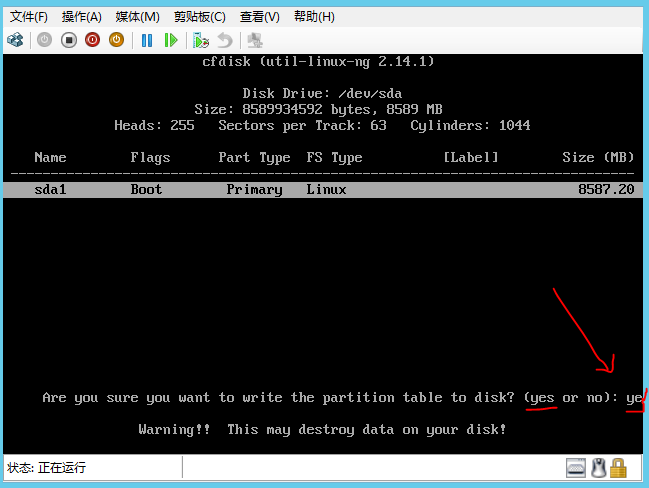Click the 状态: 正在运行 status text
This screenshot has height=488, width=649.
tap(46, 468)
